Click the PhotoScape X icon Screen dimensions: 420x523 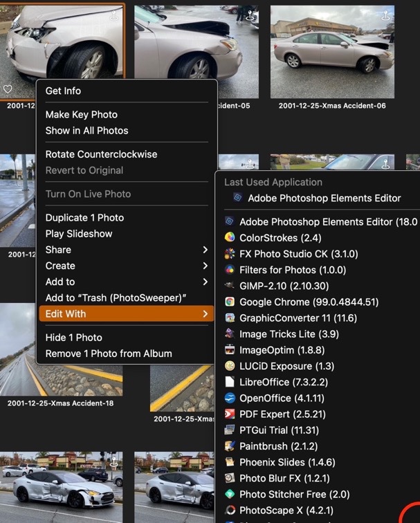230,510
